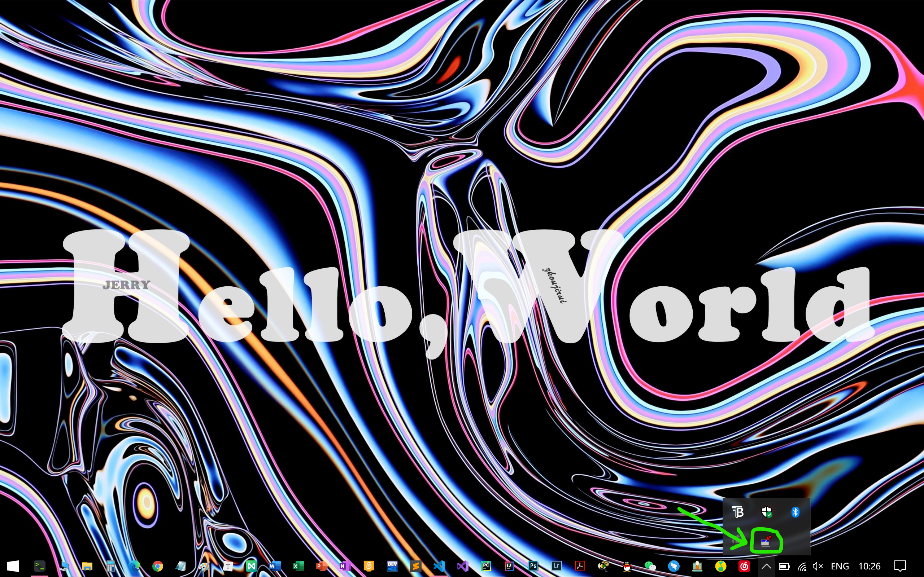Viewport: 924px width, 577px height.
Task: Launch the terminal from the taskbar
Action: 40,566
